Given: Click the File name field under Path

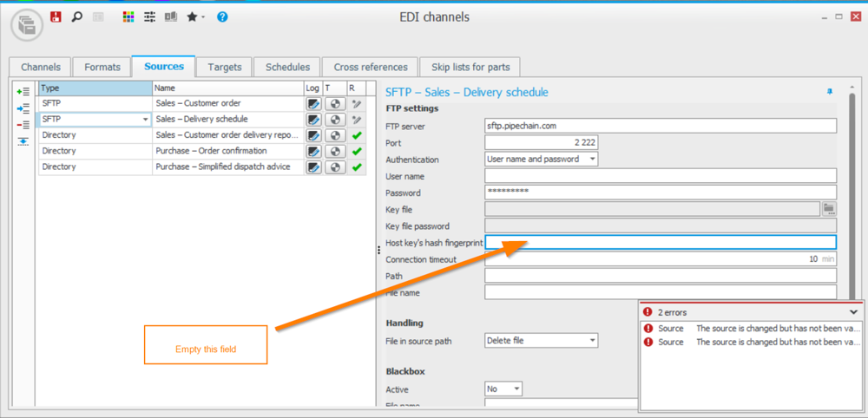Looking at the screenshot, I should (661, 292).
